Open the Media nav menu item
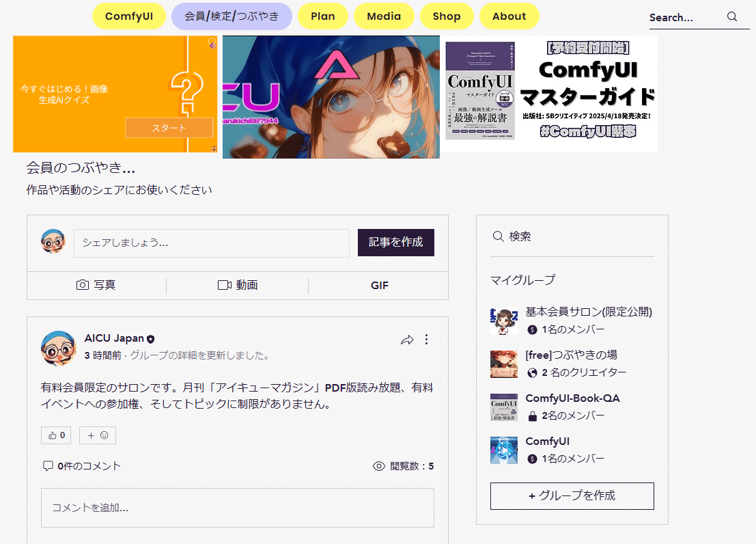This screenshot has width=756, height=544. [384, 16]
